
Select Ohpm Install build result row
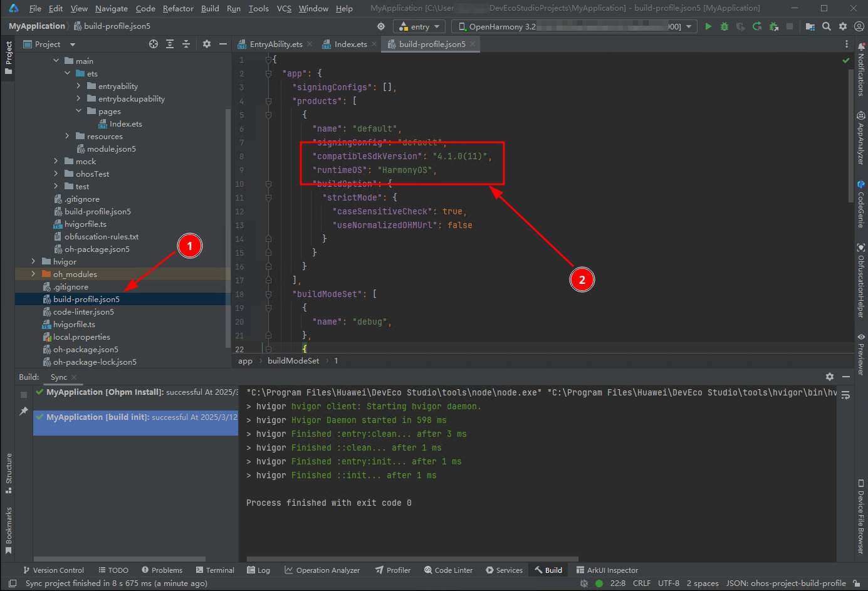coord(136,392)
